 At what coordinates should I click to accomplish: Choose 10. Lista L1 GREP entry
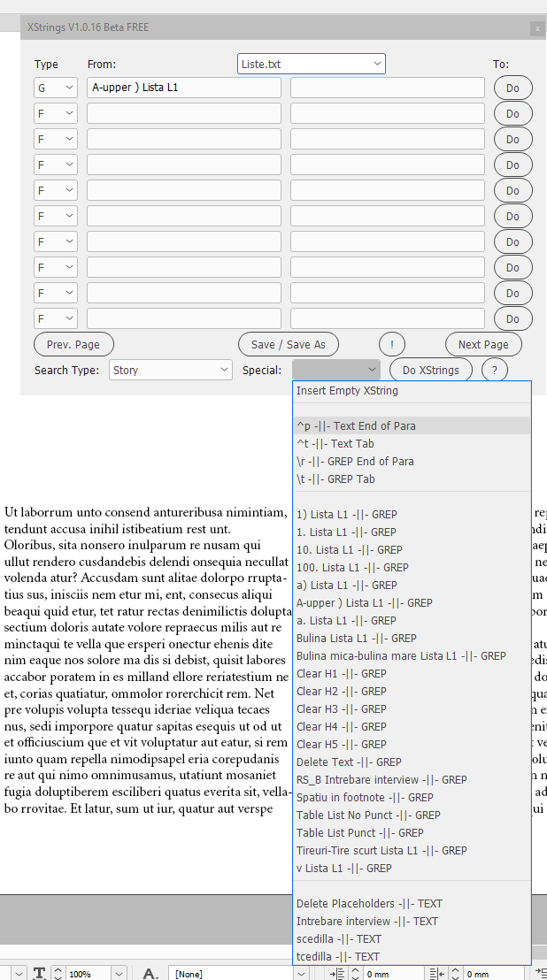click(412, 549)
